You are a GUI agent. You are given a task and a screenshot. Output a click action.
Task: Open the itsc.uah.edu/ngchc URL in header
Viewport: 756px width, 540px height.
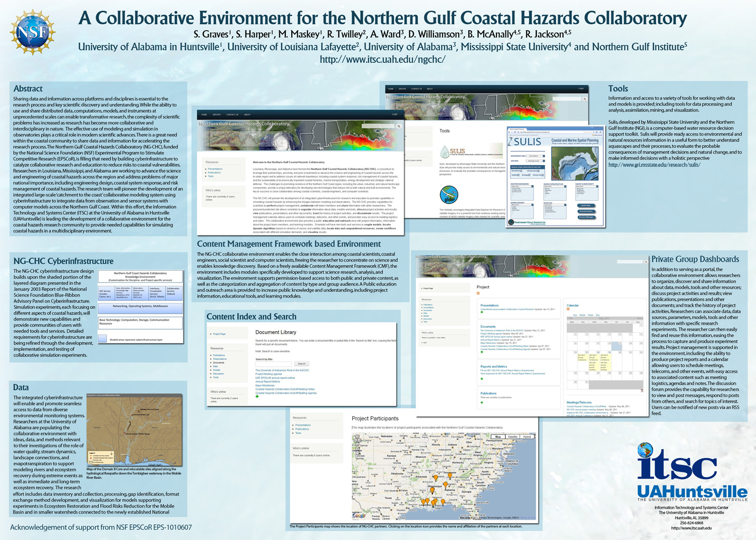(383, 59)
